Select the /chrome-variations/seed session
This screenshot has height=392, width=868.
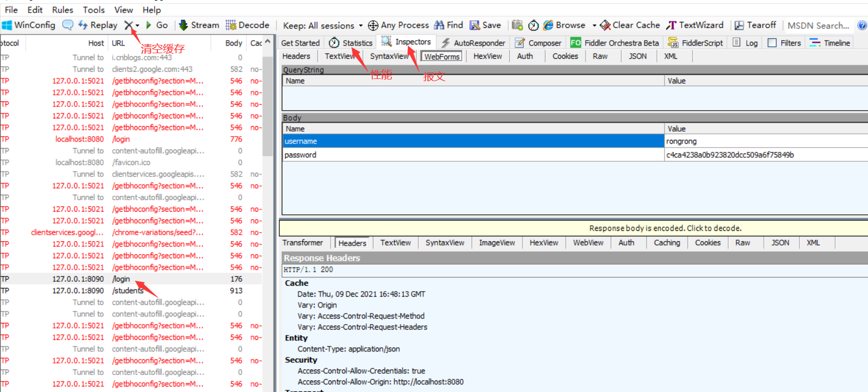coord(131,232)
